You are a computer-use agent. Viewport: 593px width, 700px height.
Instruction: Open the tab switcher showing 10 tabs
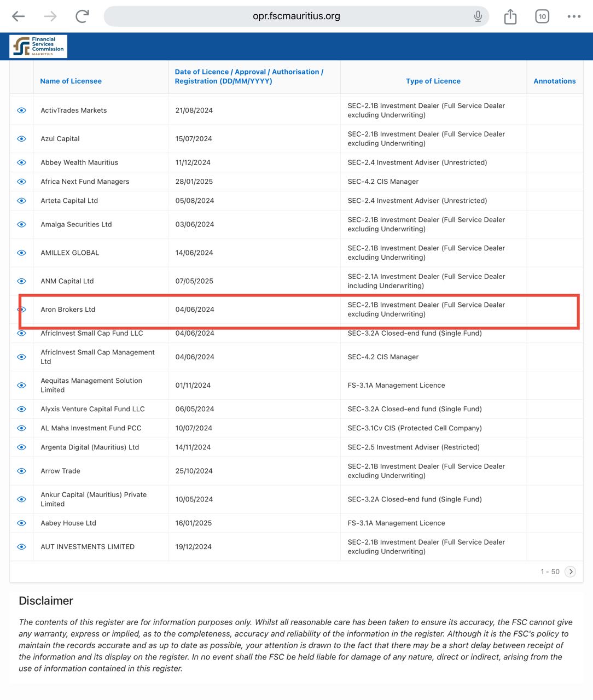[542, 16]
